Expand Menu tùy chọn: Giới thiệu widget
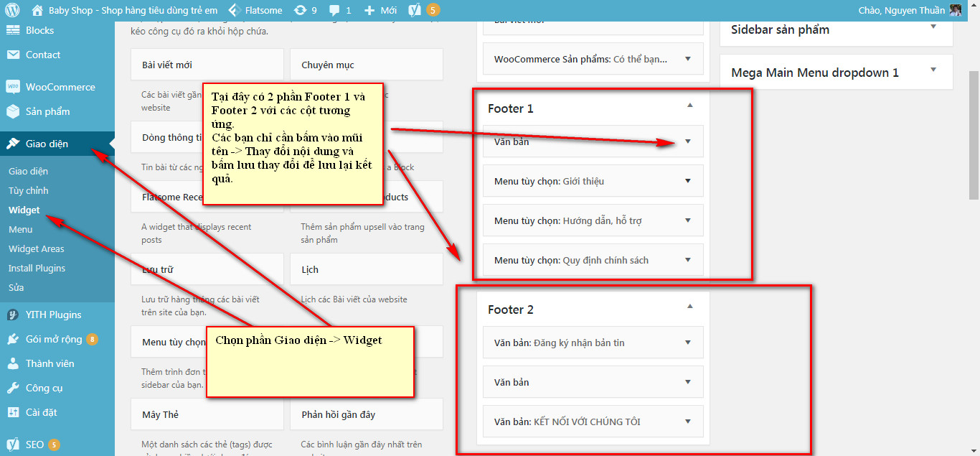Image resolution: width=980 pixels, height=456 pixels. click(x=687, y=181)
